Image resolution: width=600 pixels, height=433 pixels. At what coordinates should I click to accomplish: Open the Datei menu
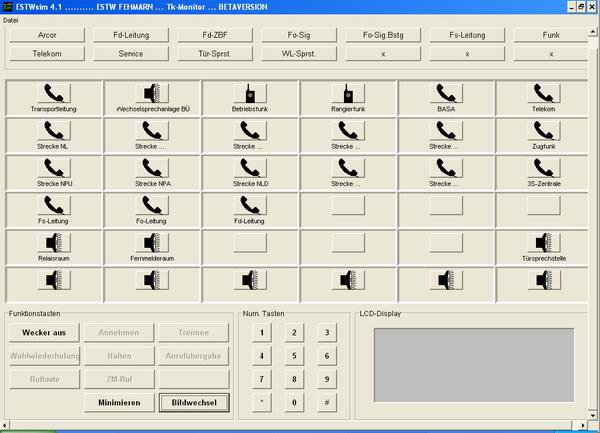pyautogui.click(x=11, y=19)
